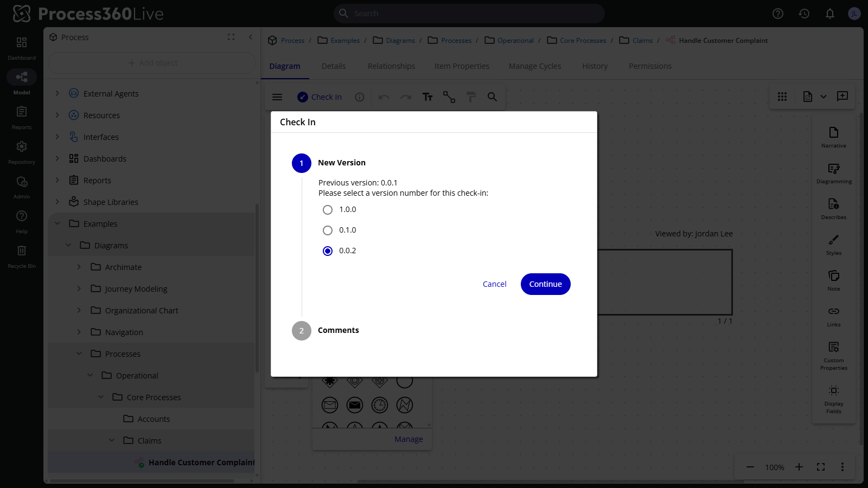
Task: Click the undo arrow
Action: point(384,97)
